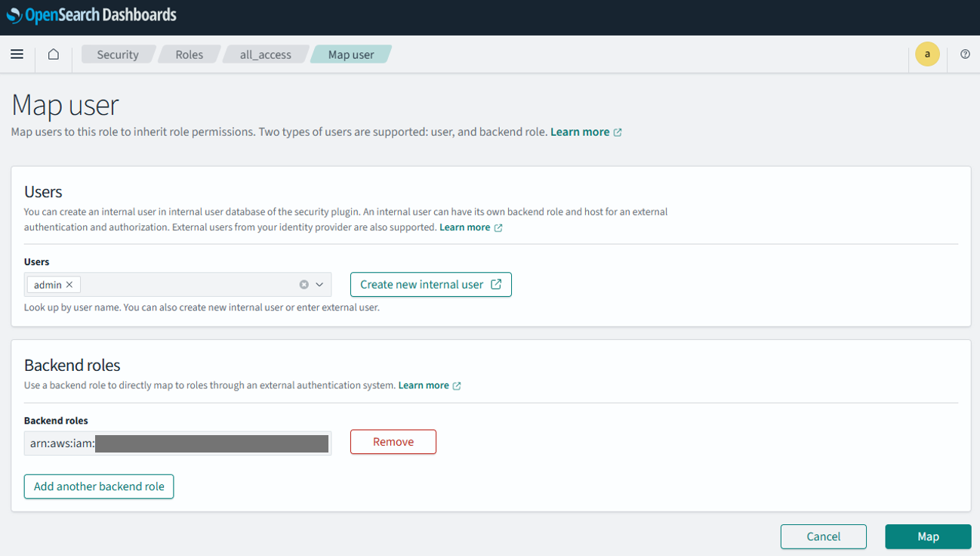The width and height of the screenshot is (980, 556).
Task: Click Add another backend role
Action: (x=99, y=486)
